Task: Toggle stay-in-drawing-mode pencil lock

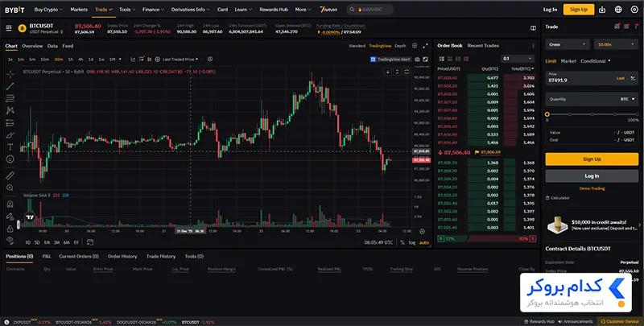Action: pos(10,216)
